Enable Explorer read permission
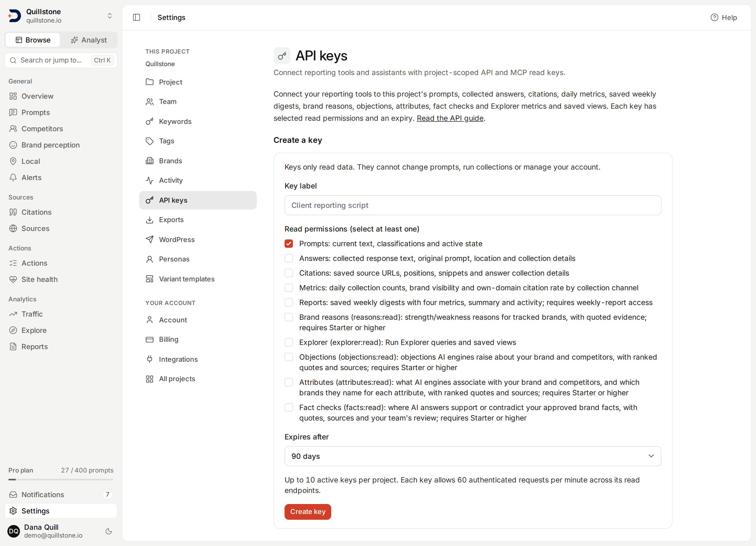This screenshot has height=546, width=756. 289,342
